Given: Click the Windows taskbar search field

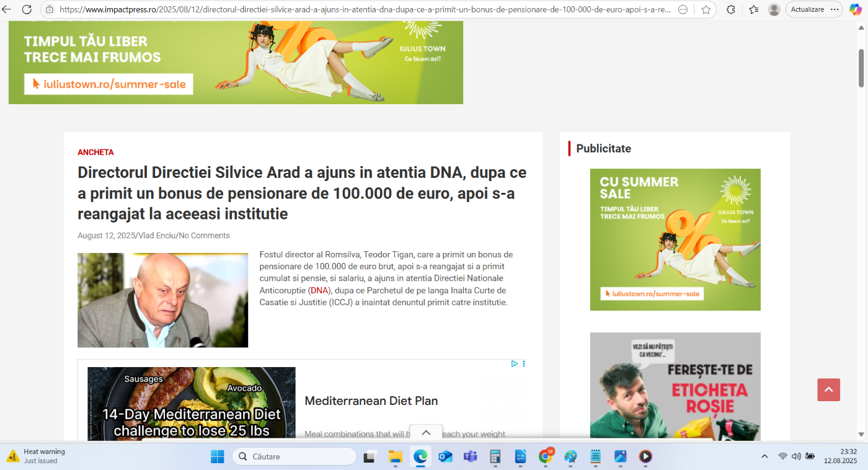Looking at the screenshot, I should click(294, 457).
